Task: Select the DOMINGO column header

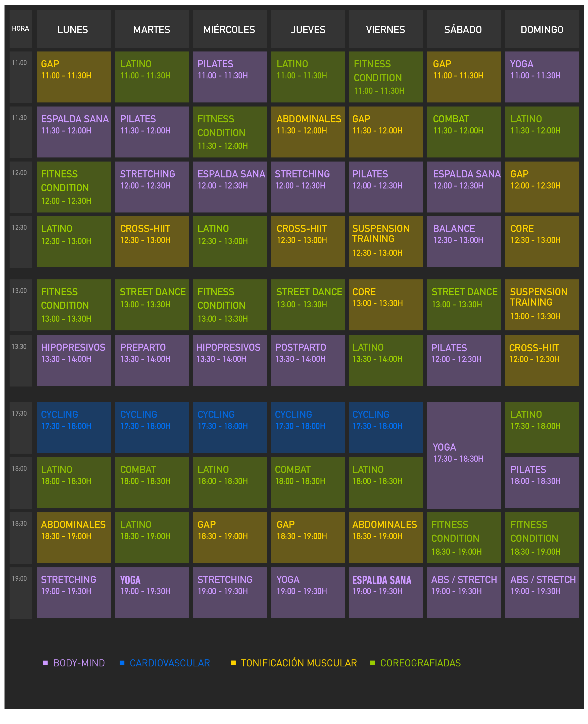Action: pos(542,29)
